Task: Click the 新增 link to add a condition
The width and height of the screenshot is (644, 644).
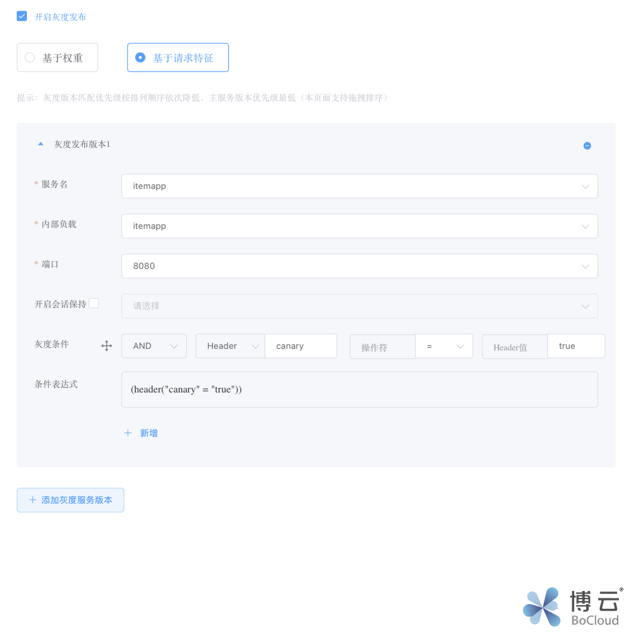Action: pyautogui.click(x=148, y=432)
